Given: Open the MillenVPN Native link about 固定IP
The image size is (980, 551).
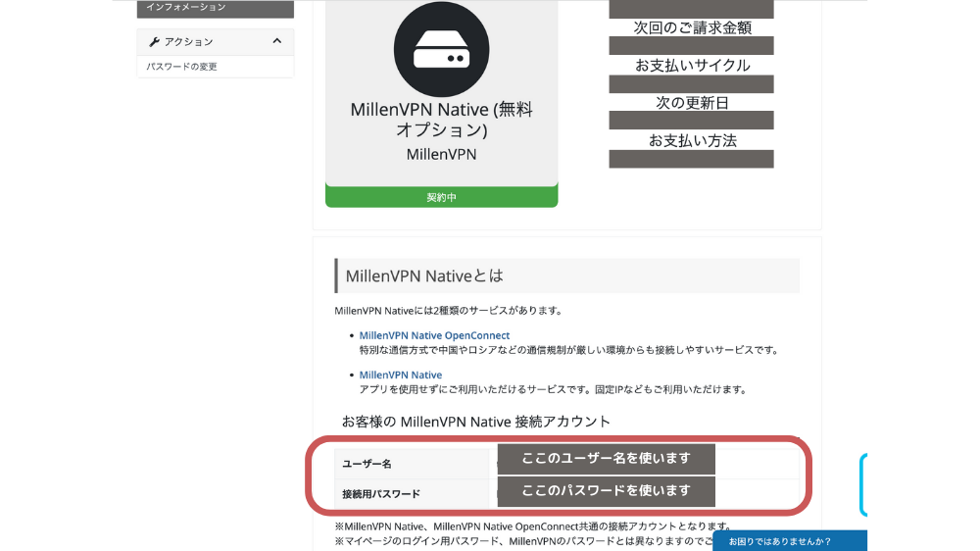Looking at the screenshot, I should click(x=400, y=375).
